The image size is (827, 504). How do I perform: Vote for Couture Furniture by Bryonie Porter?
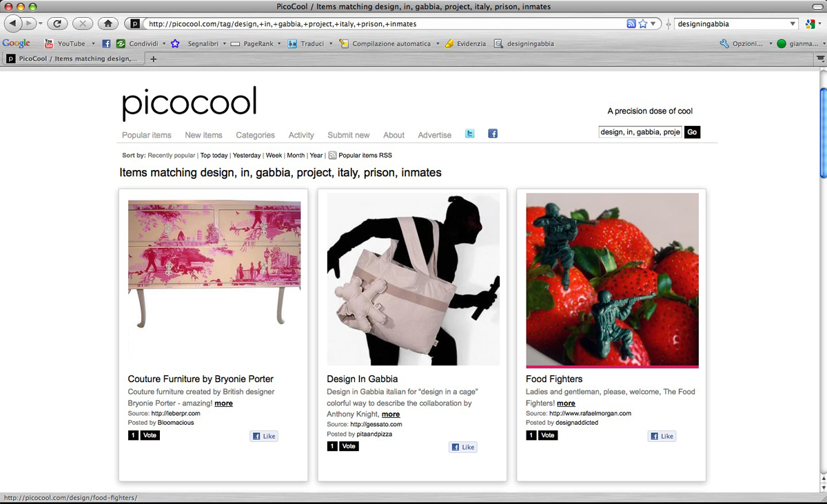coord(150,435)
